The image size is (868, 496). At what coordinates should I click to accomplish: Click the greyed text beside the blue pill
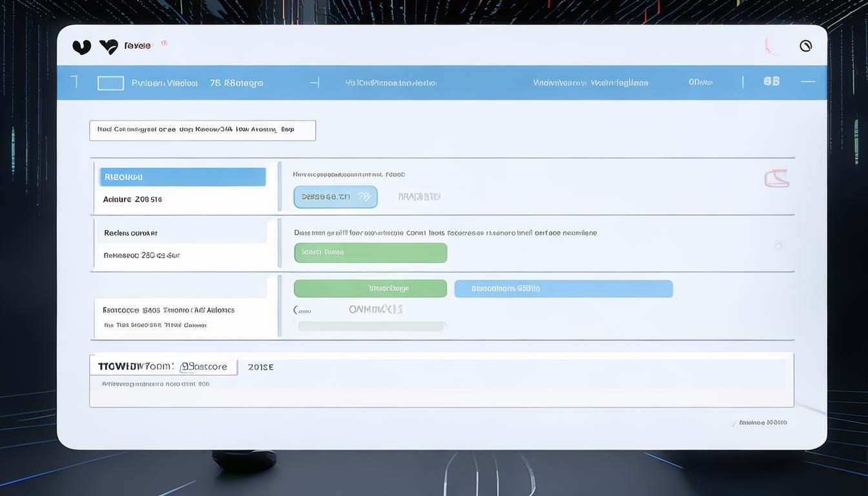pyautogui.click(x=419, y=197)
